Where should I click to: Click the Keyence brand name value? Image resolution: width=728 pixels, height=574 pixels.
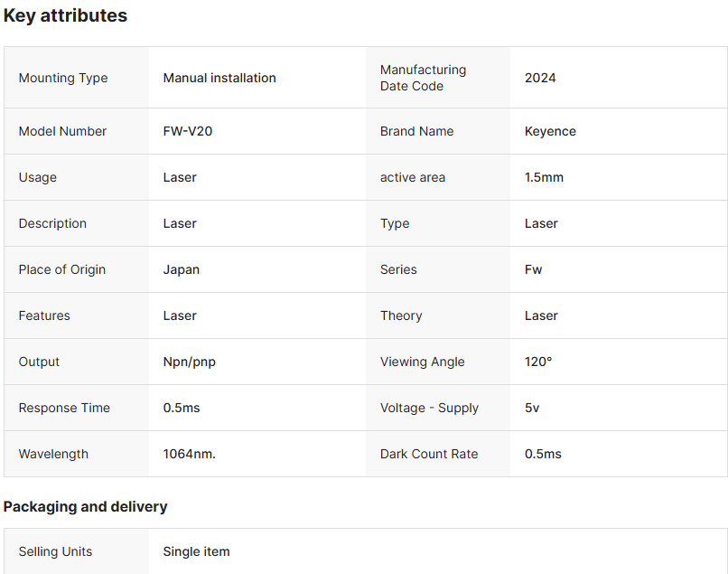(x=550, y=131)
